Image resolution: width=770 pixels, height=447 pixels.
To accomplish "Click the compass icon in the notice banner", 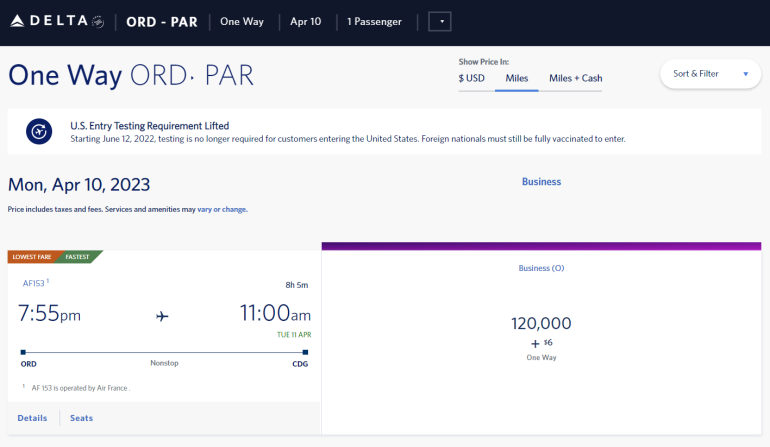I will 39,132.
